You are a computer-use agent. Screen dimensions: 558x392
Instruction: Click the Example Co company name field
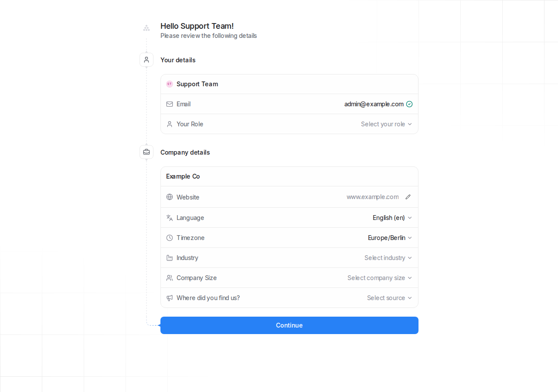[289, 176]
